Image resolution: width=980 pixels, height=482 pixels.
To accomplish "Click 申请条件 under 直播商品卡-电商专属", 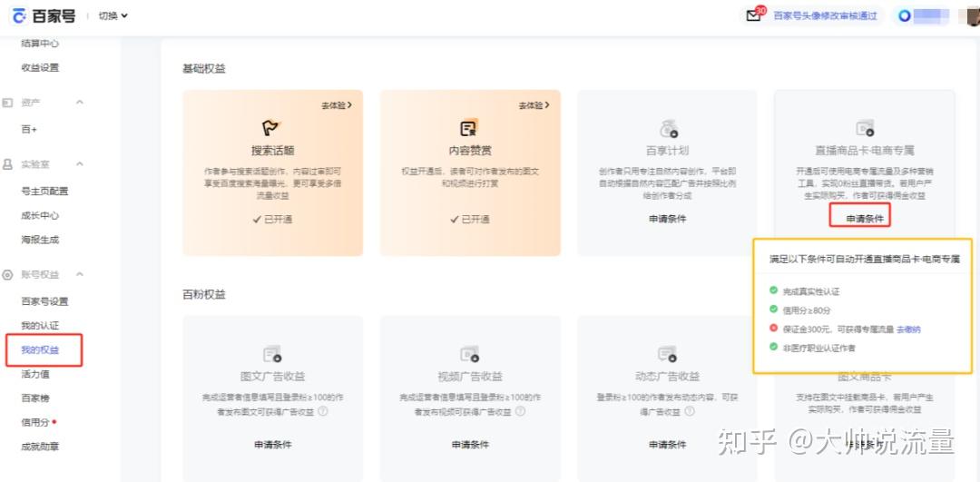I will 865,219.
